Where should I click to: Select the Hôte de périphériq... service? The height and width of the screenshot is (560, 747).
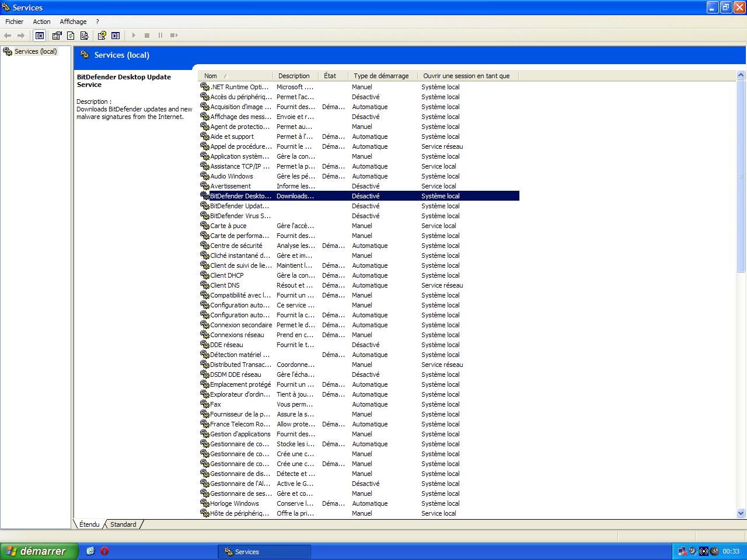click(359, 513)
